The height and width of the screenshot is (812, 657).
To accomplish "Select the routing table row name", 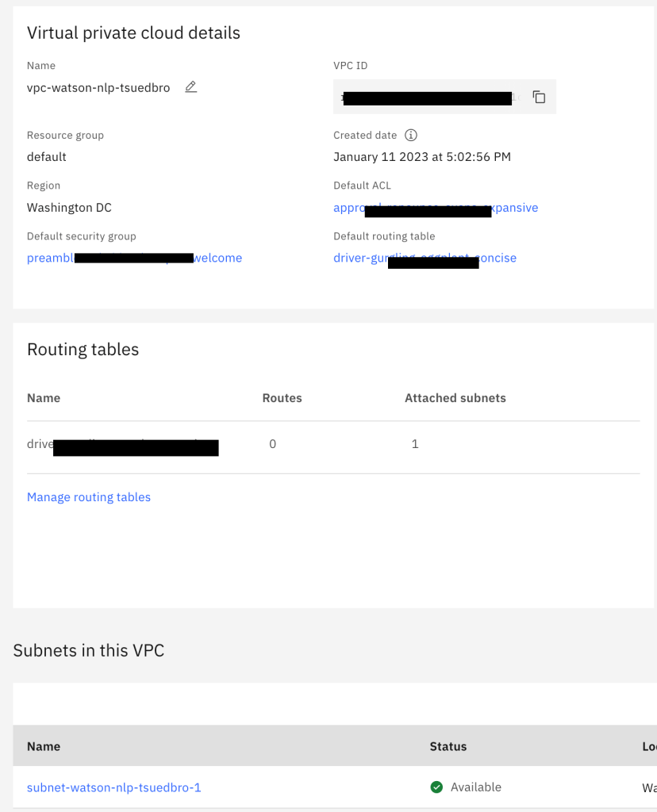I will point(122,445).
